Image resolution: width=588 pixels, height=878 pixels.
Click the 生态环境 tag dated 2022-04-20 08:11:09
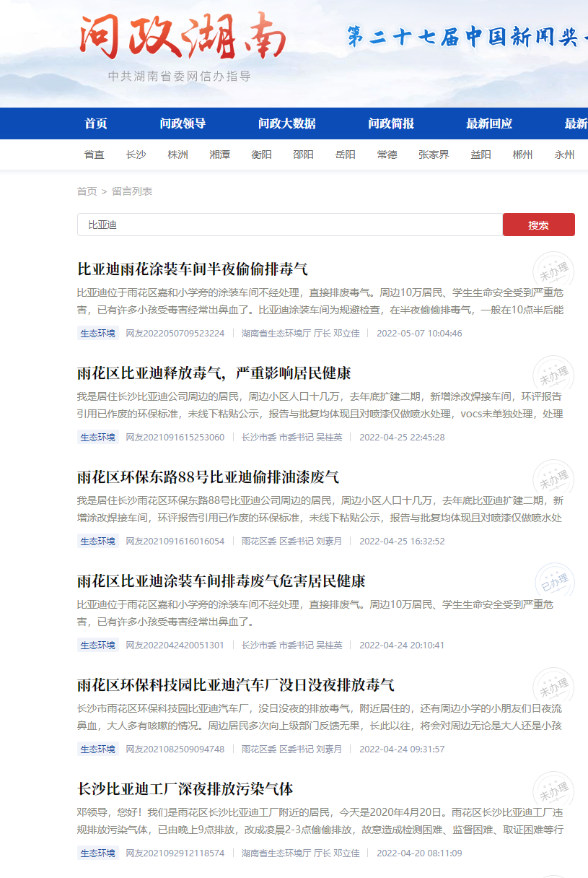coord(97,853)
